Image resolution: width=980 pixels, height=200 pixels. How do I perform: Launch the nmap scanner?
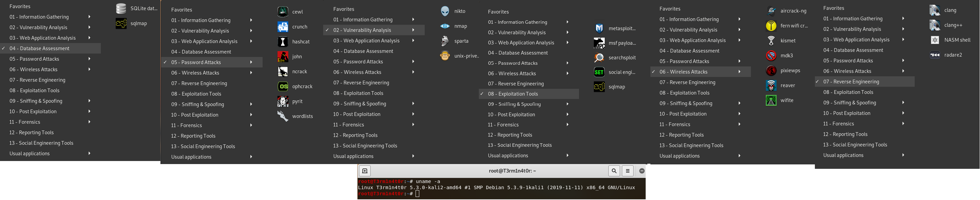tap(445, 26)
